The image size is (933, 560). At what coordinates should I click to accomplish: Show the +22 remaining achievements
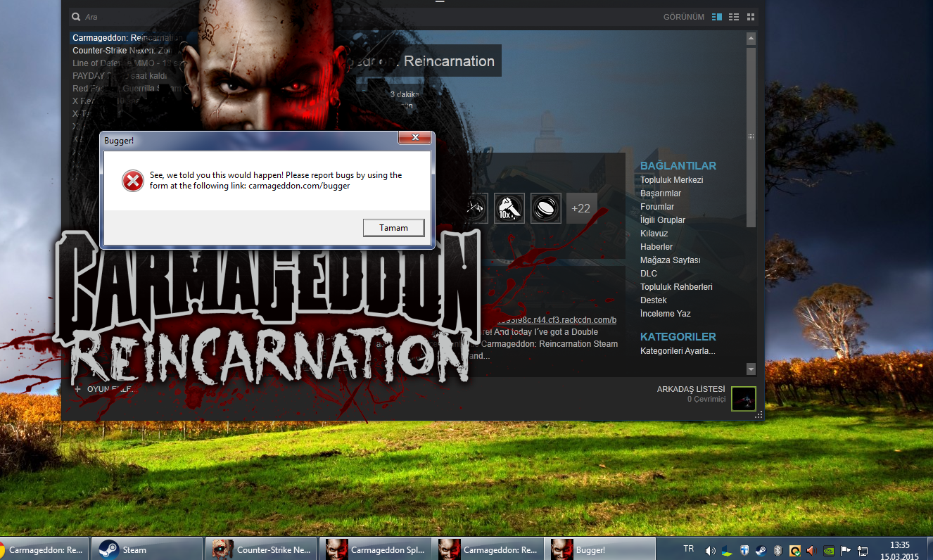[x=581, y=208]
